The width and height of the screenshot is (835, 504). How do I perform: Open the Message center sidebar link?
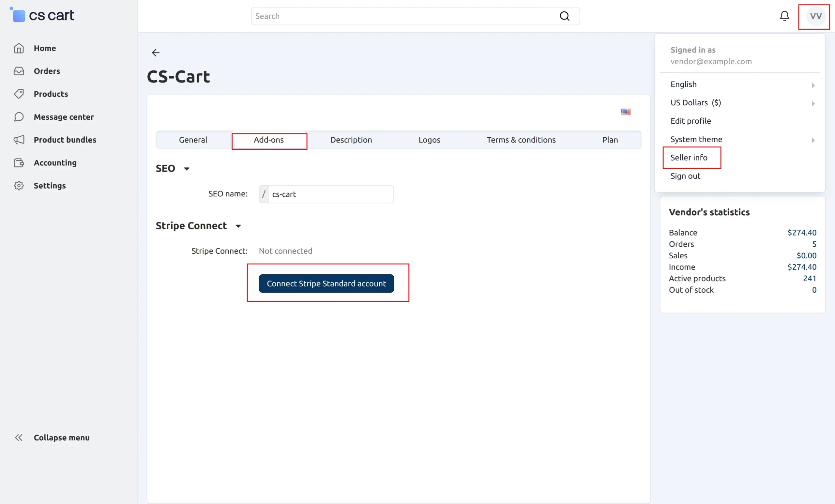(x=64, y=117)
